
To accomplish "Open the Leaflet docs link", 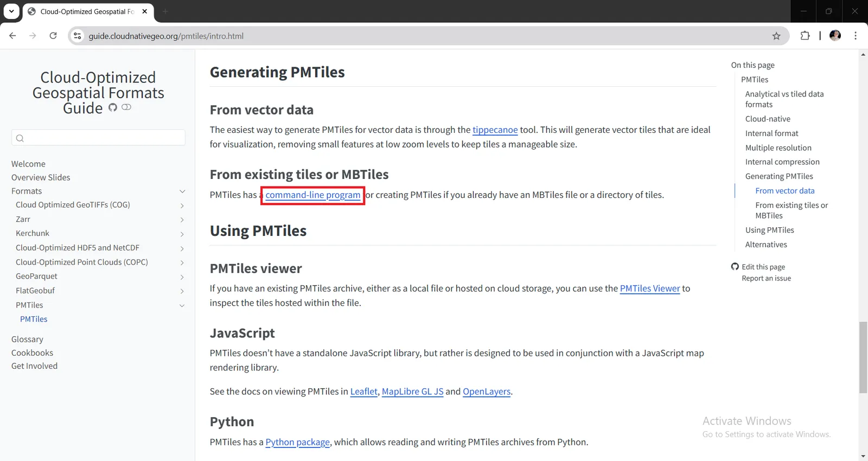I will tap(364, 392).
